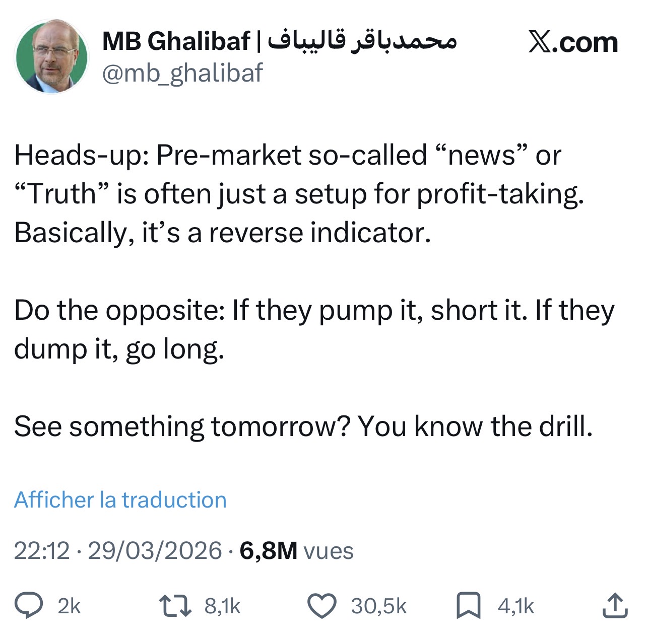Viewport: 647px width, 644px height.
Task: Open MB Ghalibaf's profile picture
Action: (x=52, y=57)
